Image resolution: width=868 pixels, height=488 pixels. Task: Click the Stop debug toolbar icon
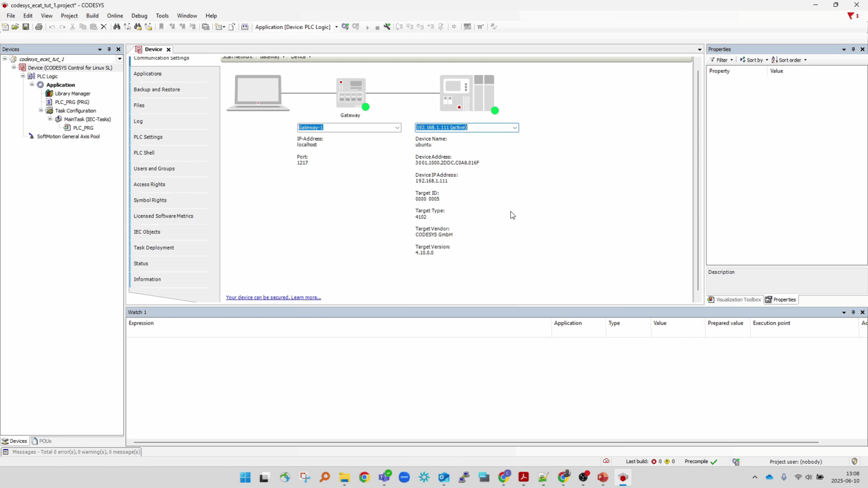tap(377, 27)
